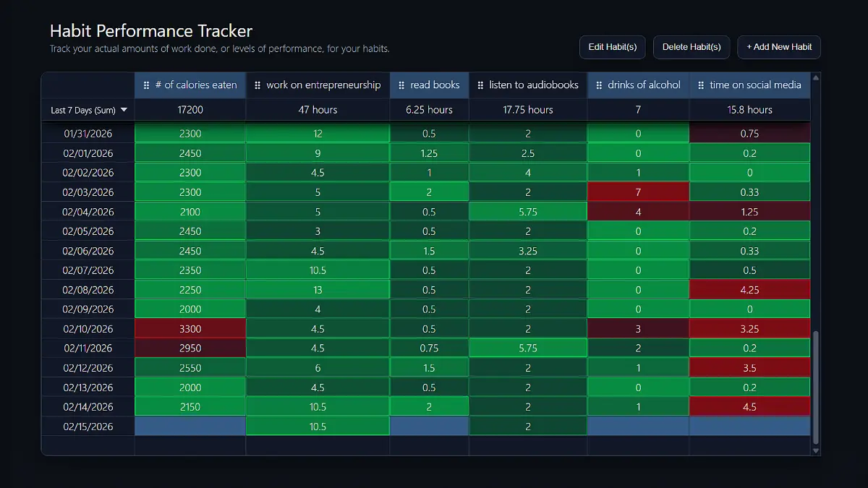Click the drag handle on 'time on social media'

point(700,85)
